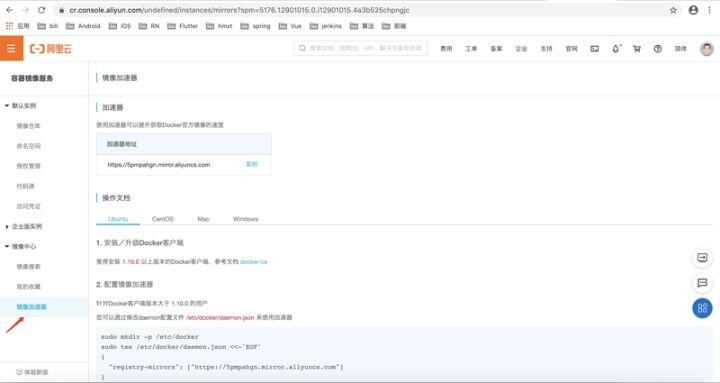Open the Flutter bookmark folder
This screenshot has height=383, width=720.
coord(183,26)
